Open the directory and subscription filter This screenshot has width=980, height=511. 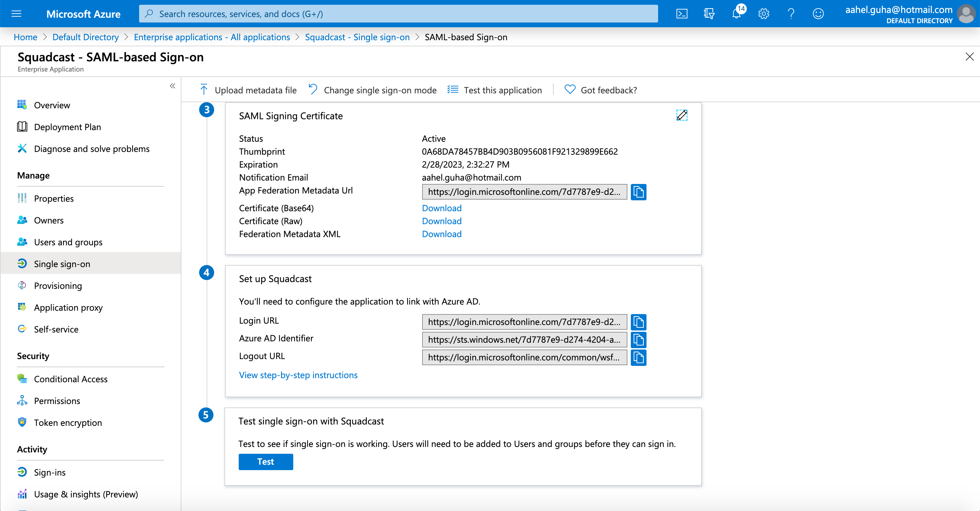tap(709, 14)
